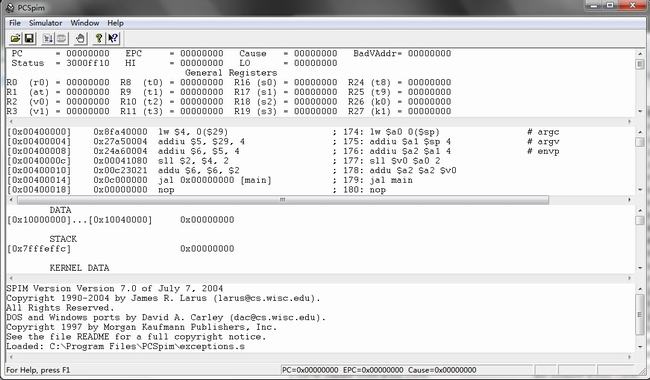
Task: Click the KERNEL DATA heading
Action: (x=79, y=268)
